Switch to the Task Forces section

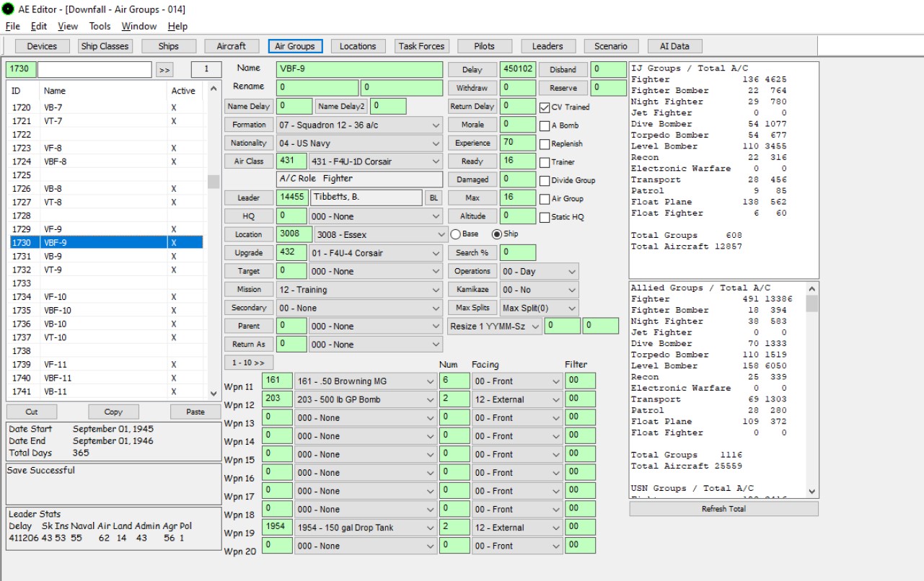click(x=421, y=46)
